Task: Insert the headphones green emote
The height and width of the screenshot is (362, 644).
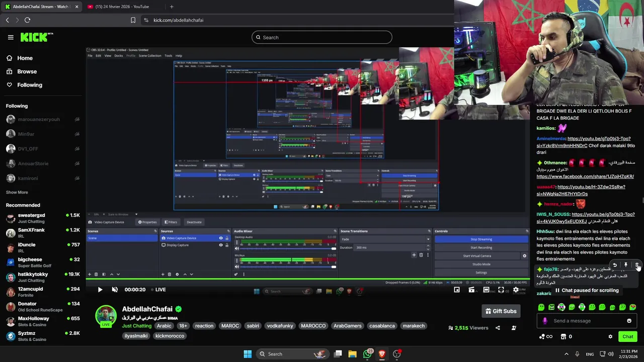Action: click(x=582, y=307)
